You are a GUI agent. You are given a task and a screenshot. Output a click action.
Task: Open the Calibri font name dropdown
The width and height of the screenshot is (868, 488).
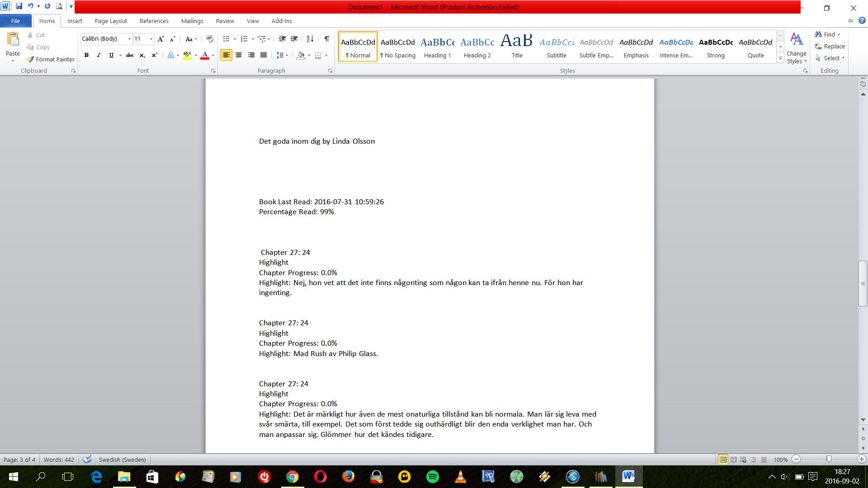coord(129,39)
